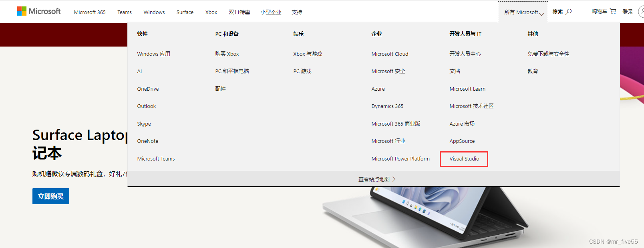
Task: Open Xbox in top navigation
Action: click(211, 12)
